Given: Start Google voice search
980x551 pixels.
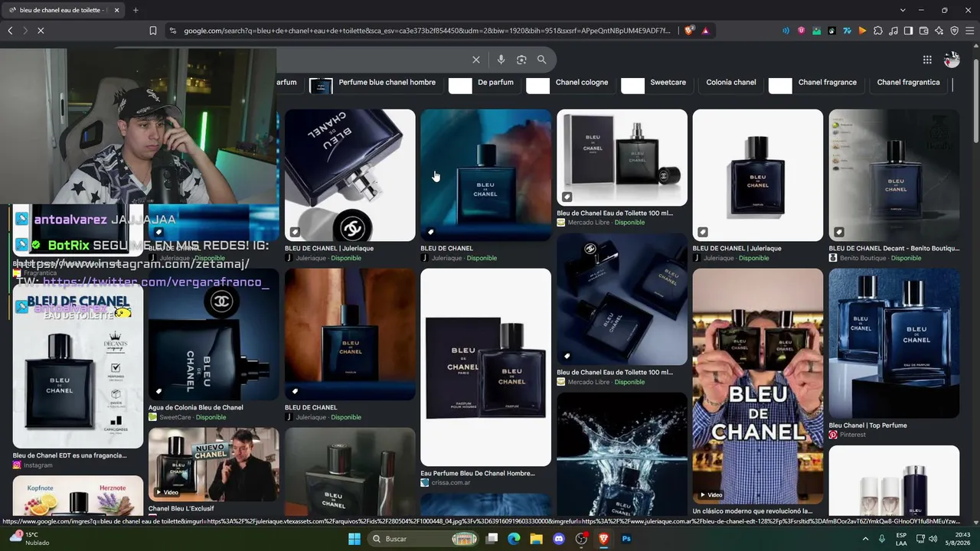Looking at the screenshot, I should [x=501, y=60].
